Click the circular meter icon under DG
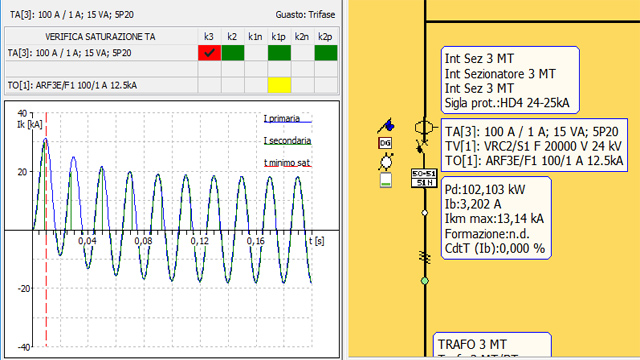640x360 pixels. (x=386, y=162)
